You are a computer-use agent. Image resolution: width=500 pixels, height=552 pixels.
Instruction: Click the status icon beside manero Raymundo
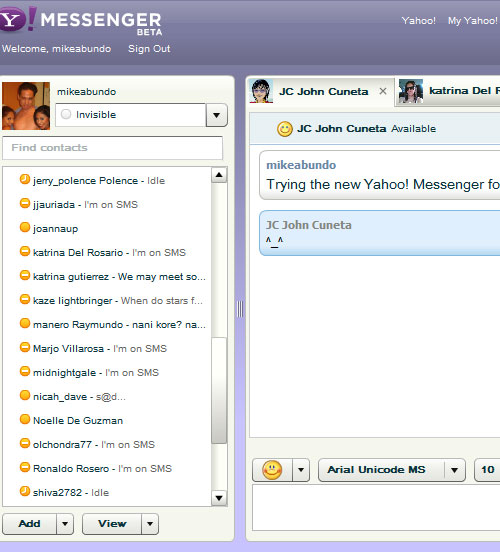pos(25,323)
